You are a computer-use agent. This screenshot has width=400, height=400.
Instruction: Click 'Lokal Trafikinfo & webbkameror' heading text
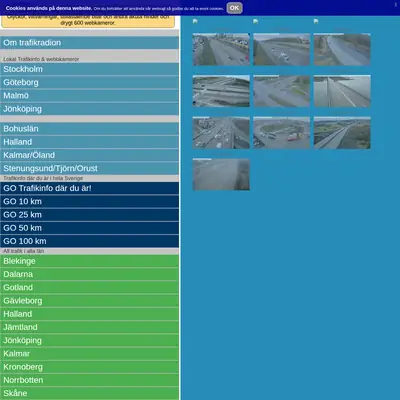point(41,59)
